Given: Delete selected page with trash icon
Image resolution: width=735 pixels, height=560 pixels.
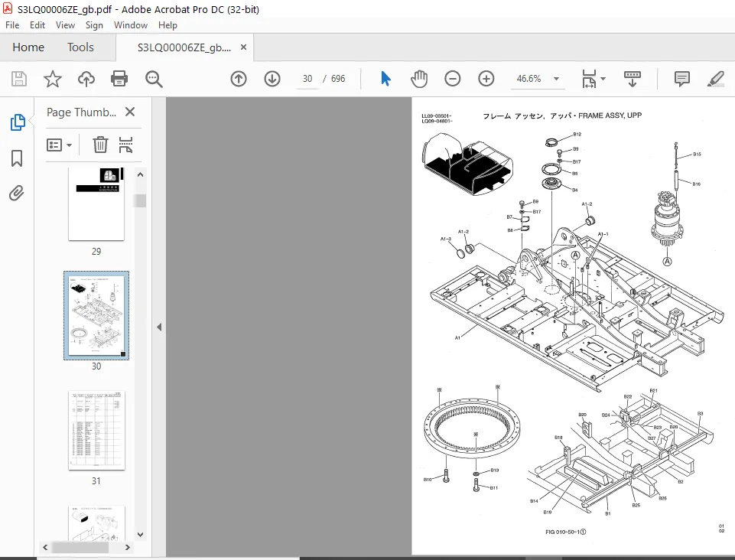Looking at the screenshot, I should click(x=100, y=145).
